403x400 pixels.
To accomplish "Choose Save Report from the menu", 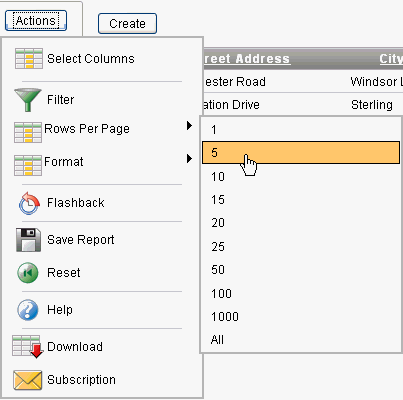I will coord(81,240).
